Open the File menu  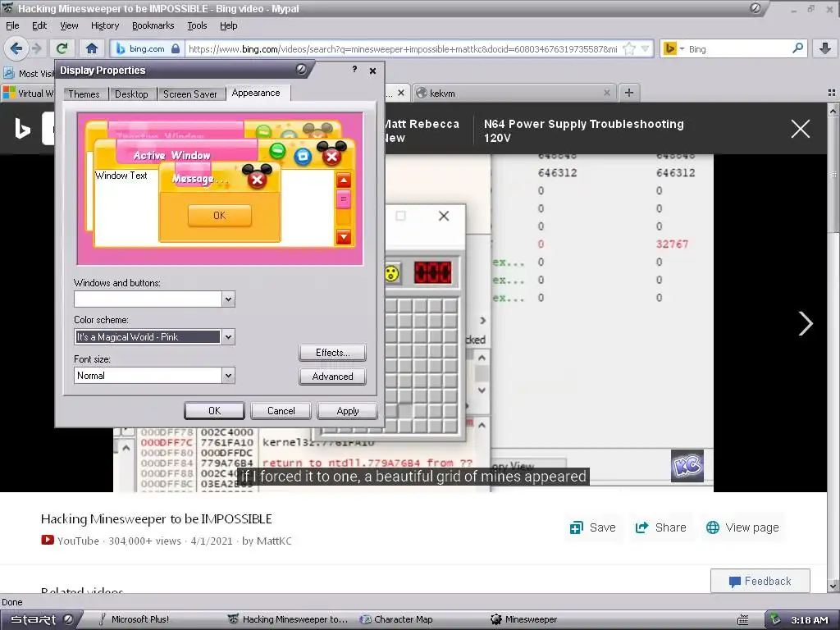coord(12,25)
